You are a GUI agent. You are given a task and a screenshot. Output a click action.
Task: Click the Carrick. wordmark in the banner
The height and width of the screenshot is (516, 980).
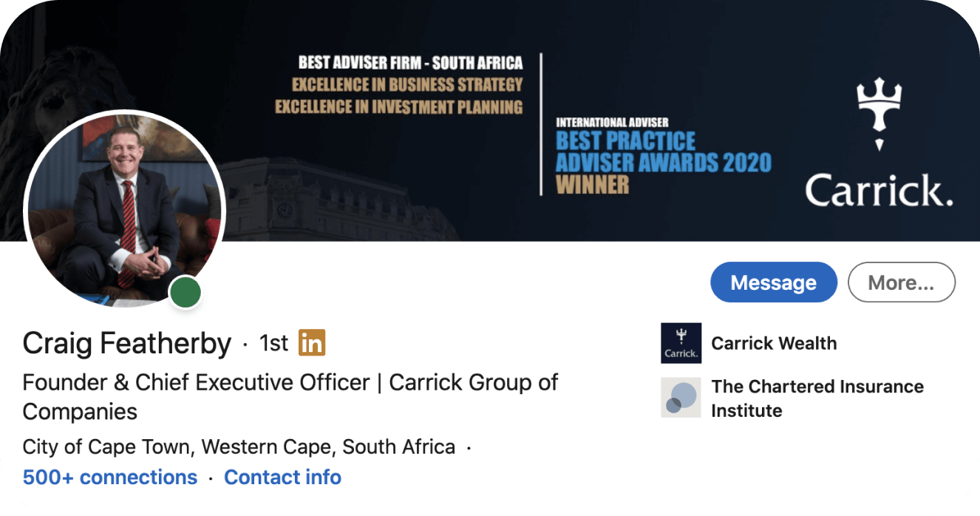[x=879, y=190]
